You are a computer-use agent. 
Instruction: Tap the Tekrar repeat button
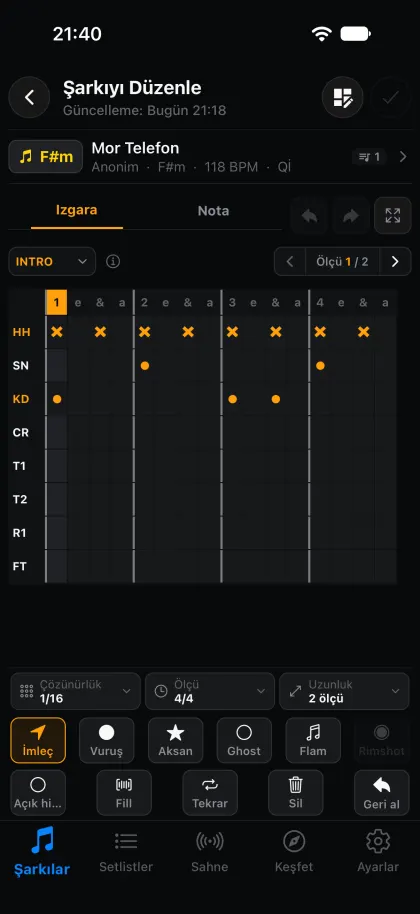(x=210, y=793)
